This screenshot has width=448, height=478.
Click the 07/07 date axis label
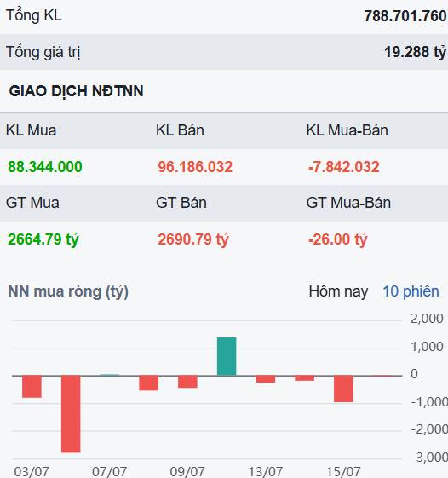pos(109,471)
